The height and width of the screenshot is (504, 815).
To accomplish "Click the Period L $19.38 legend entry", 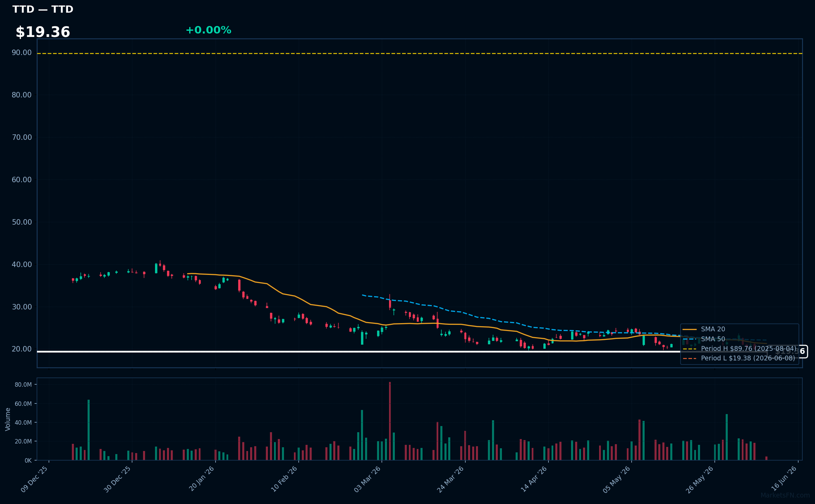I will coord(739,358).
